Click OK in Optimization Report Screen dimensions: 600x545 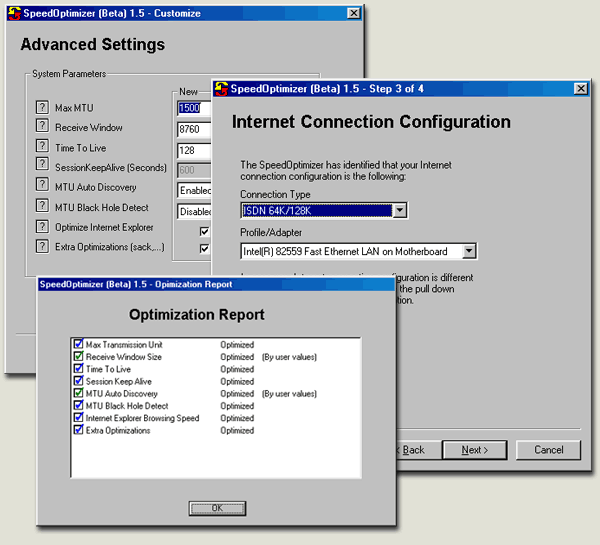coord(217,508)
